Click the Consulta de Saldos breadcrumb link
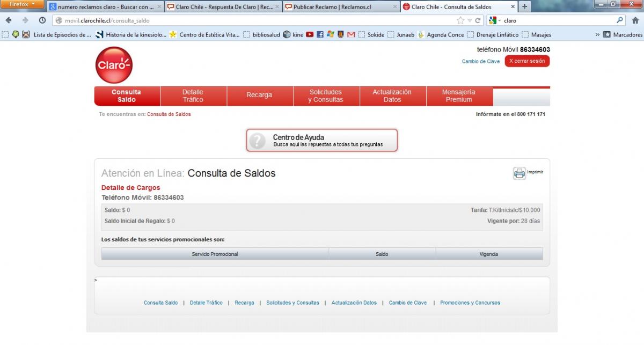Image resolution: width=644 pixels, height=345 pixels. click(x=169, y=114)
